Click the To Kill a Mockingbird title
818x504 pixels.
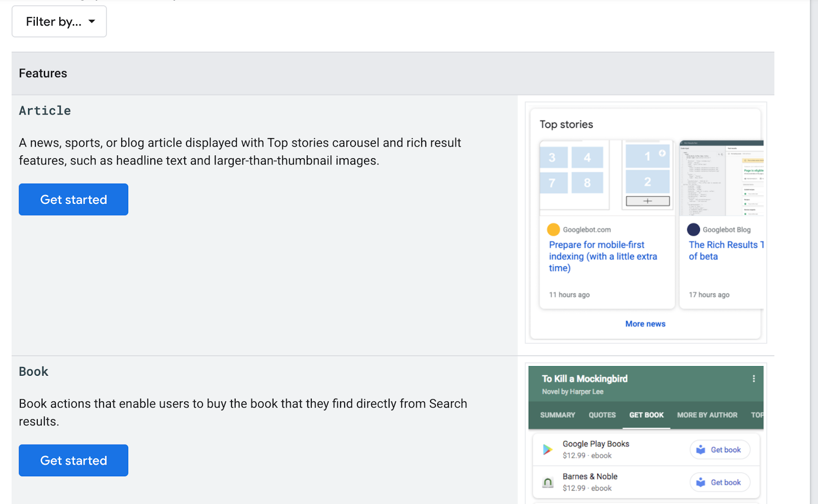tap(585, 379)
